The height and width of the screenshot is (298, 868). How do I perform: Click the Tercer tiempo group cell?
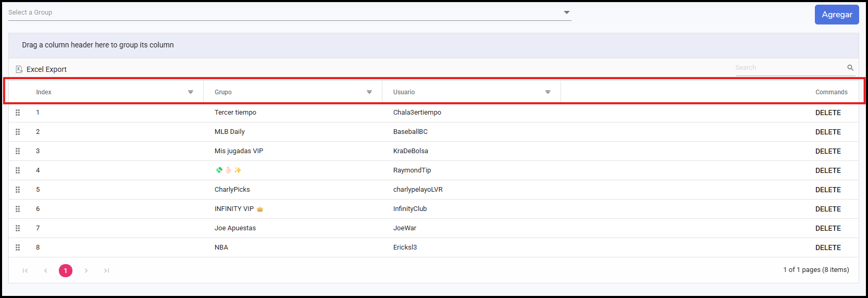click(x=235, y=113)
